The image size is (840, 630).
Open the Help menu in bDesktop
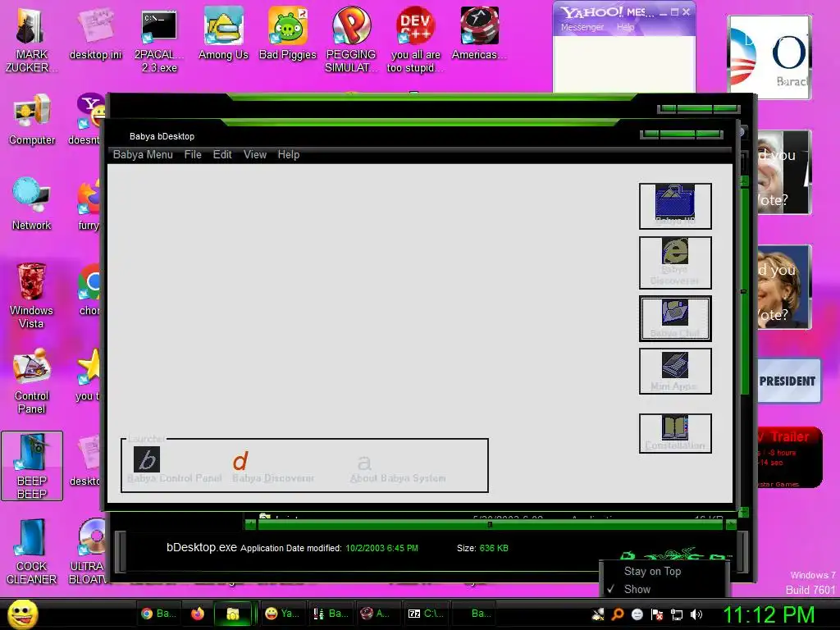[288, 155]
